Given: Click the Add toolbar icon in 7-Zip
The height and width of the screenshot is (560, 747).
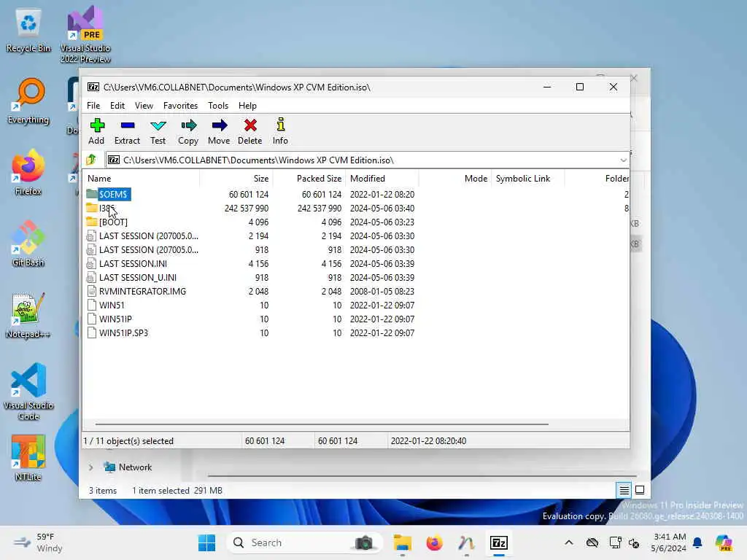Looking at the screenshot, I should 97,131.
